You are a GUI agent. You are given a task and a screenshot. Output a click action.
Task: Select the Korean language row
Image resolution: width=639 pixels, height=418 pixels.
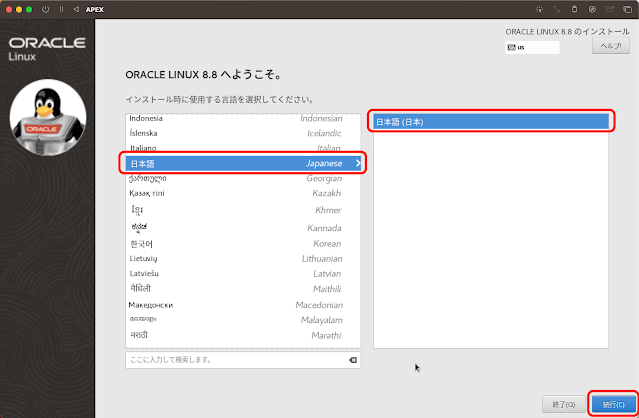click(243, 244)
